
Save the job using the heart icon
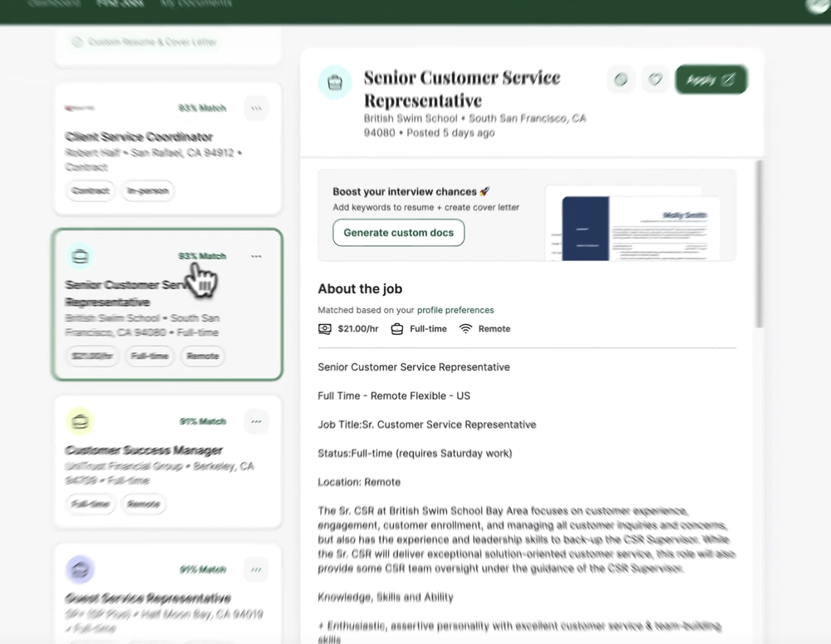(656, 79)
